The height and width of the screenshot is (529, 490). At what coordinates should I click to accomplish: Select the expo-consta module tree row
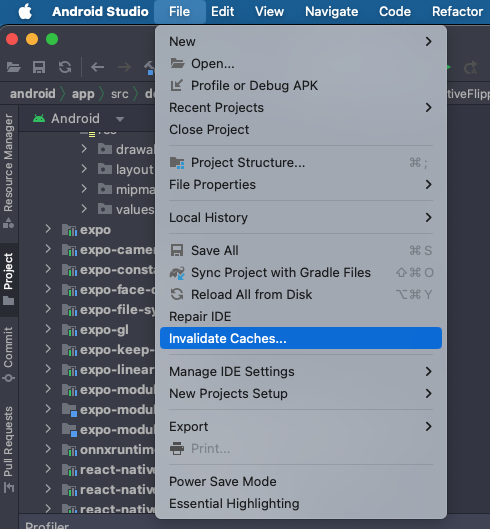(87, 270)
